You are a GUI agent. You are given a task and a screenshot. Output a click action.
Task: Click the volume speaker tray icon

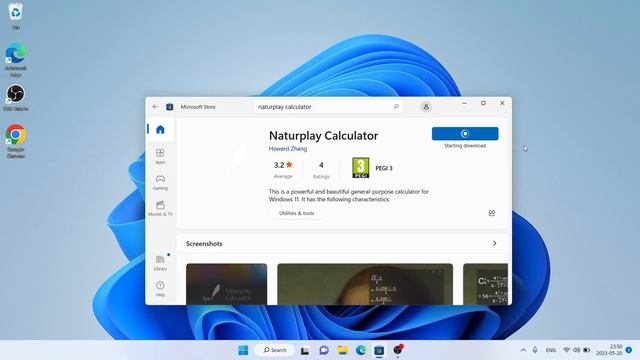pyautogui.click(x=576, y=350)
